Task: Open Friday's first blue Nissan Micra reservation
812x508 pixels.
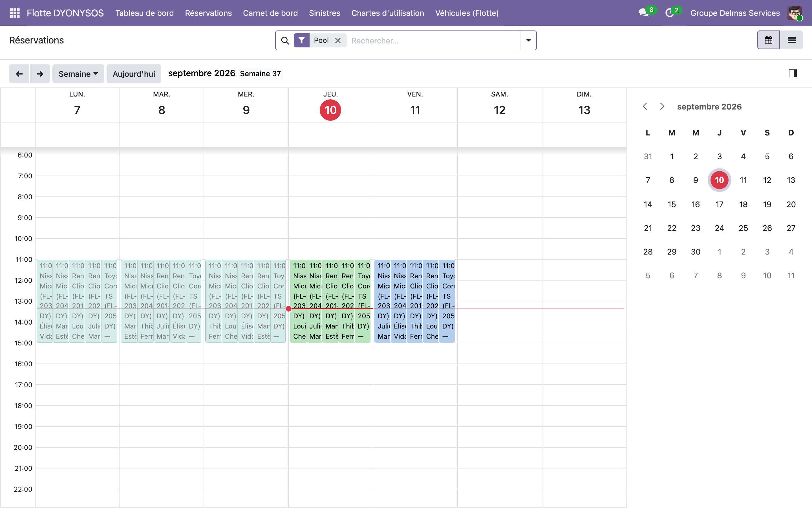Action: click(x=382, y=301)
